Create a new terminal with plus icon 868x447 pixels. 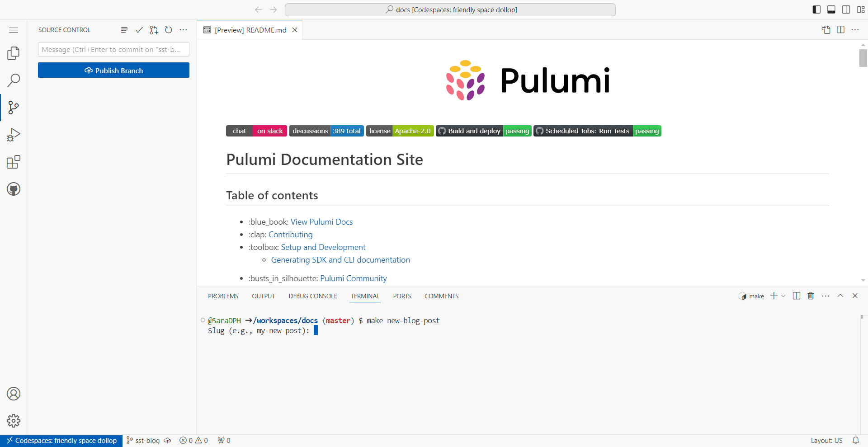(774, 296)
